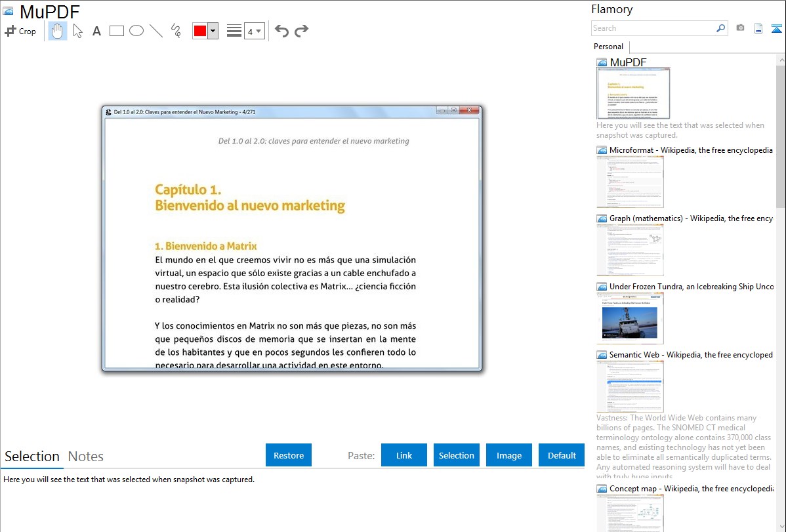This screenshot has height=532, width=786.
Task: Click the MuPDF title in the sidebar list
Action: (x=628, y=62)
